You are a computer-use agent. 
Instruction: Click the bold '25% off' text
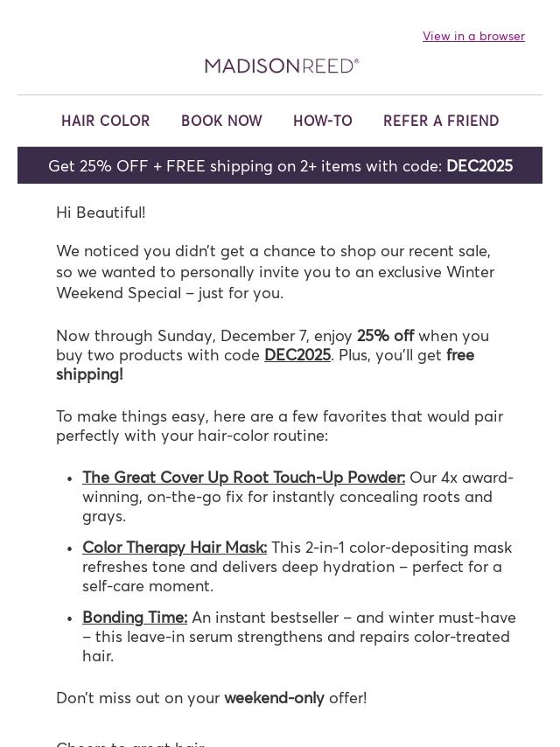click(x=385, y=336)
